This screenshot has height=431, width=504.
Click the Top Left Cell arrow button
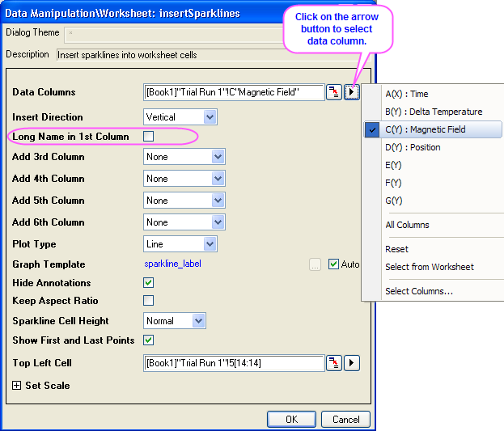pos(351,363)
